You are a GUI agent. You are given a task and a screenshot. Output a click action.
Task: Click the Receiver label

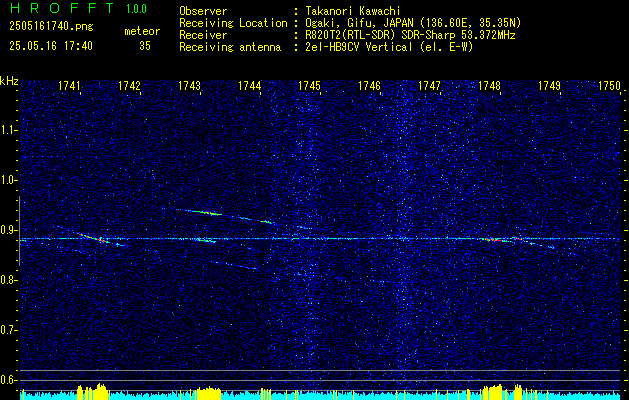click(203, 36)
